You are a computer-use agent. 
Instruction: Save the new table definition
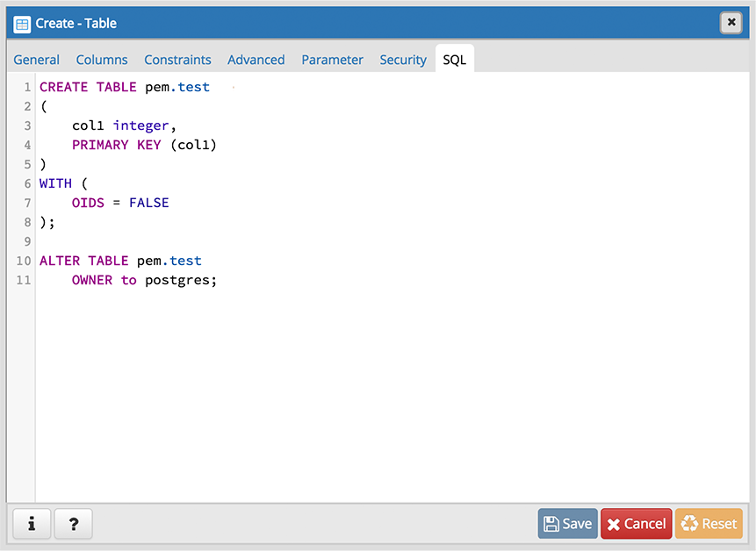pyautogui.click(x=567, y=524)
